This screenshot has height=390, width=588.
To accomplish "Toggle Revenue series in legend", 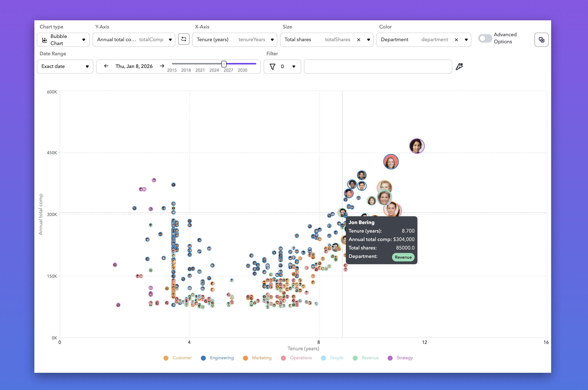I will click(x=365, y=358).
